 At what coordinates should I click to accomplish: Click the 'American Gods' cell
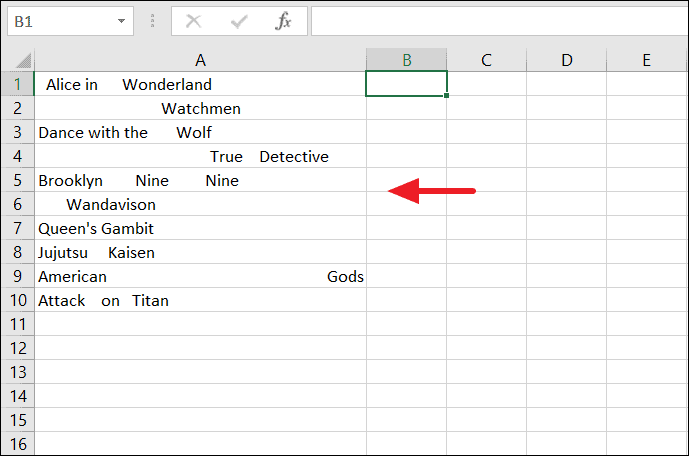click(x=200, y=276)
